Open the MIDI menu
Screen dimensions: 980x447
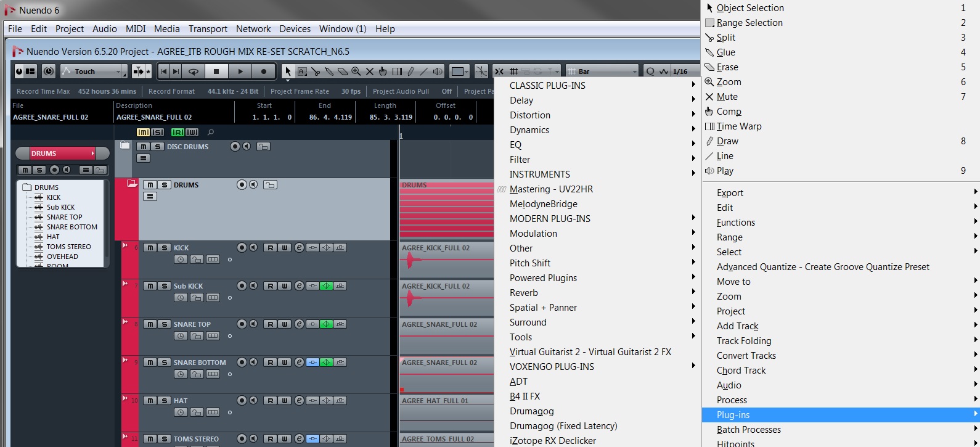(x=136, y=29)
